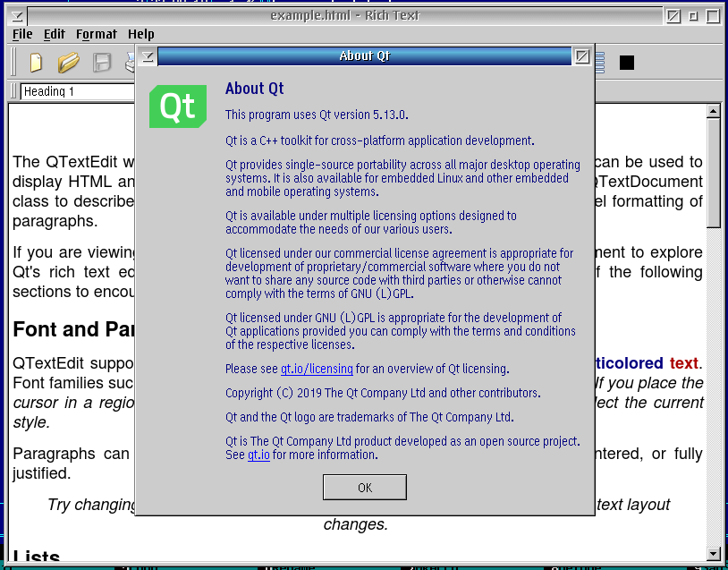Open the Help menu
Image resolution: width=728 pixels, height=570 pixels.
[141, 34]
